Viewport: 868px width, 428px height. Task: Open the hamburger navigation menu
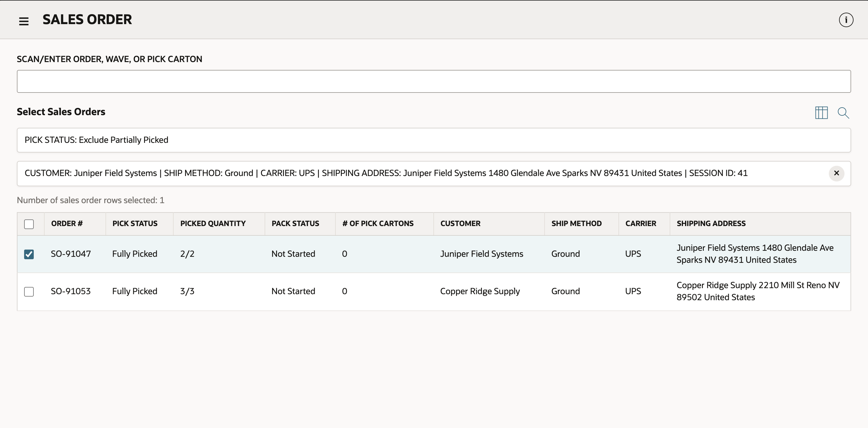pyautogui.click(x=24, y=21)
